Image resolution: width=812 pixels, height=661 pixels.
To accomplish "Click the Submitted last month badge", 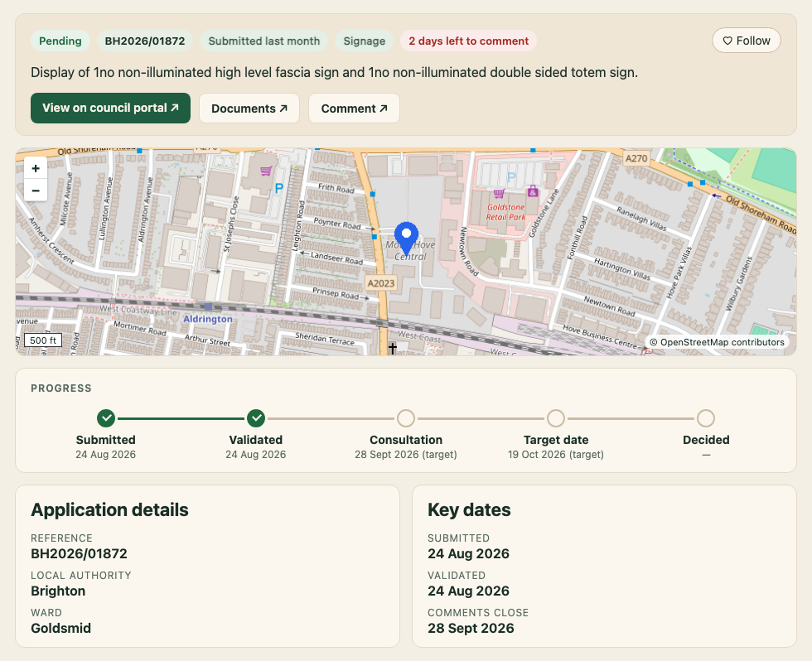I will pyautogui.click(x=264, y=41).
